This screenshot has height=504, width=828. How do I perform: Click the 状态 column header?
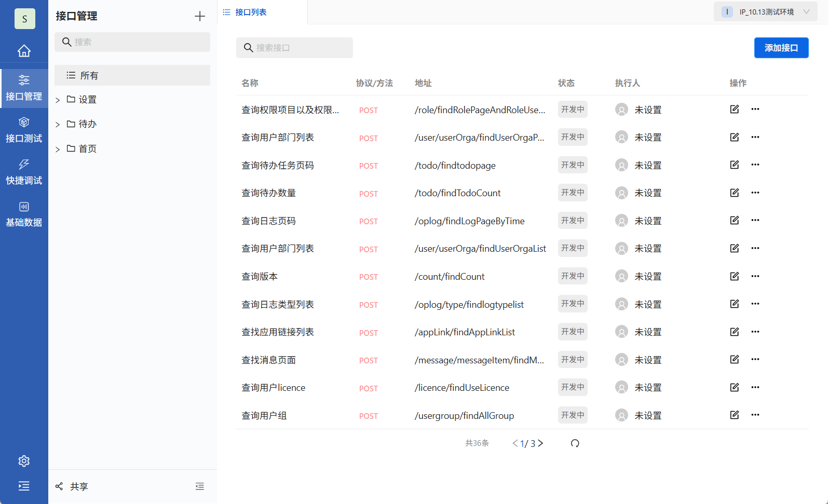click(566, 83)
